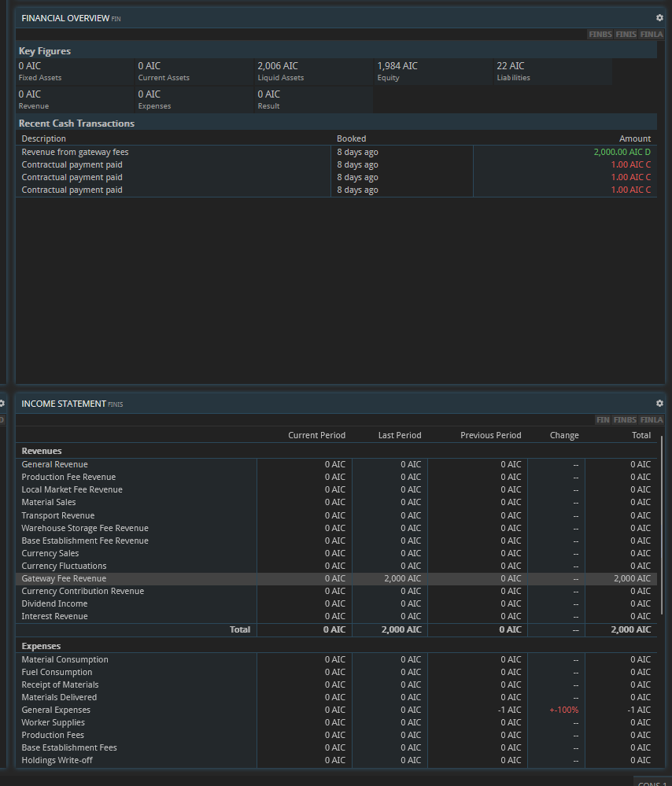Screen dimensions: 672x786
Task: Click the Booked column header
Action: (351, 138)
